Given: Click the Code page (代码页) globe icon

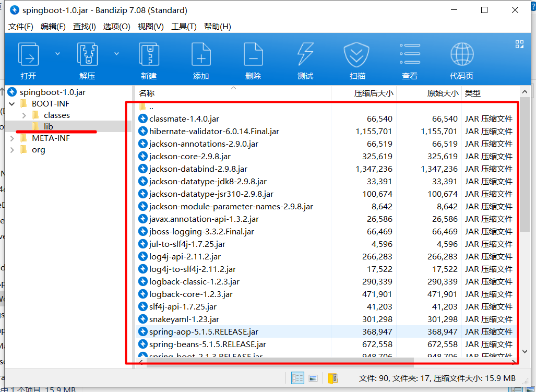Looking at the screenshot, I should (x=462, y=54).
